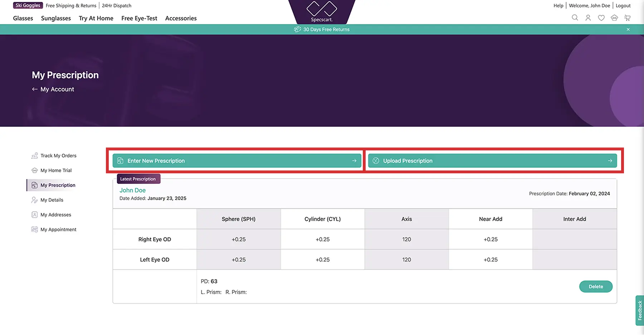
Task: Click the Ski Goggles badge
Action: click(28, 5)
